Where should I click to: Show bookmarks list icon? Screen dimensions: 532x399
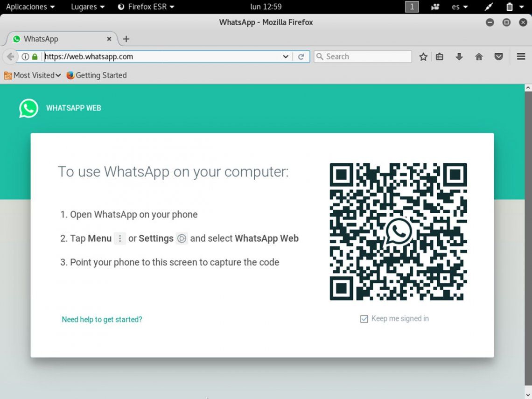tap(440, 56)
